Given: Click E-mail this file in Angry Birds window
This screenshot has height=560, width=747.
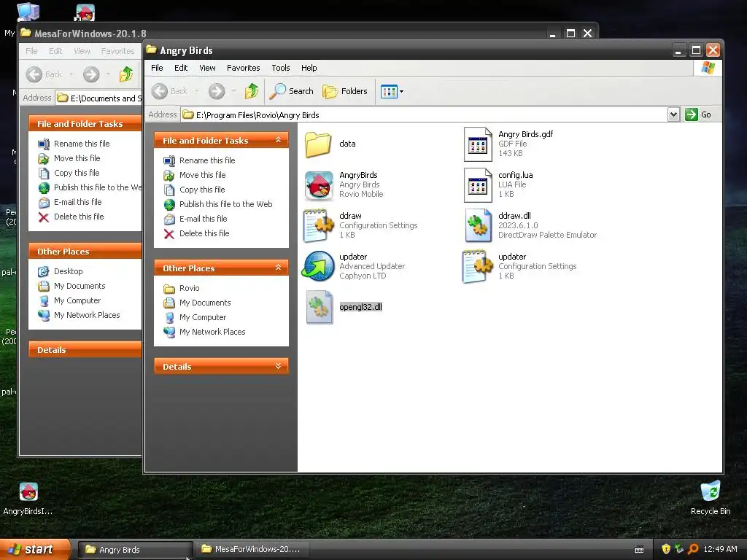Looking at the screenshot, I should [203, 219].
